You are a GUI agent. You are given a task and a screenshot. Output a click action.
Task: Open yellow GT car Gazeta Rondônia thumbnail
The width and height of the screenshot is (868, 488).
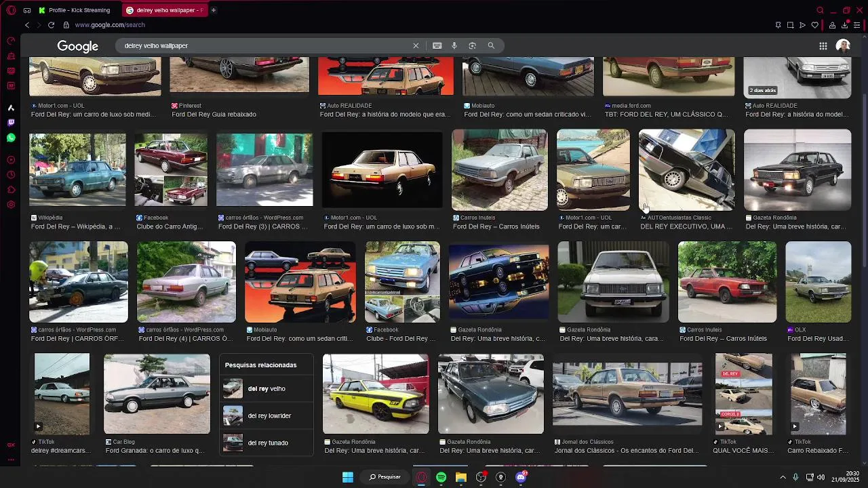pos(376,394)
